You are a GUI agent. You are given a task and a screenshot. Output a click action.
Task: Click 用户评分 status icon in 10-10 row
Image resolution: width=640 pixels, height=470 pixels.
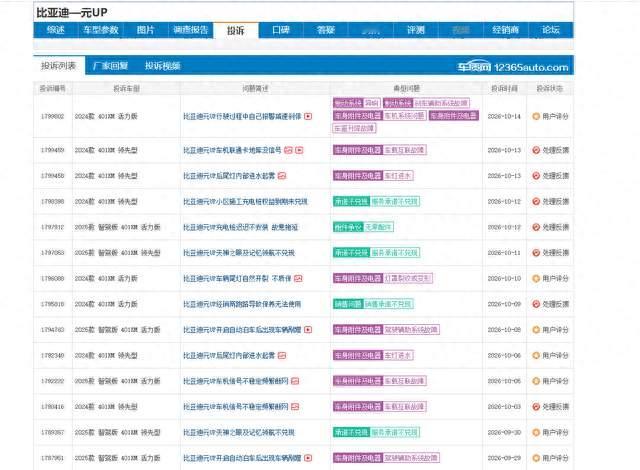[x=536, y=279]
